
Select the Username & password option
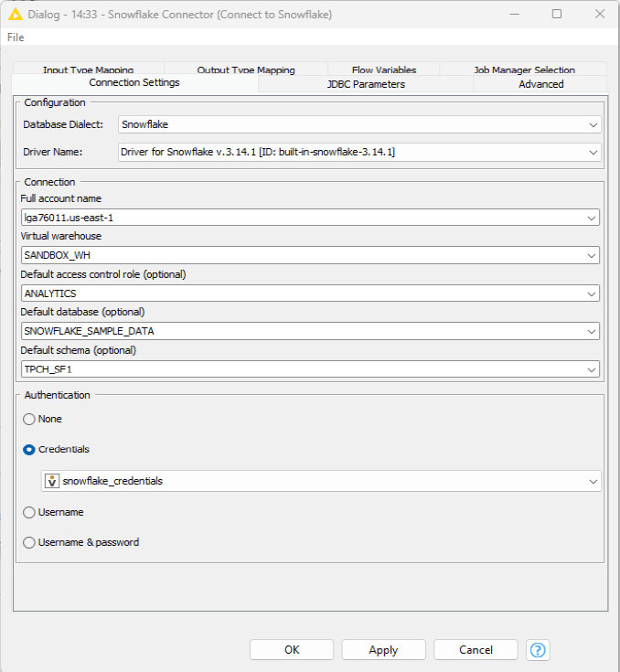(29, 542)
